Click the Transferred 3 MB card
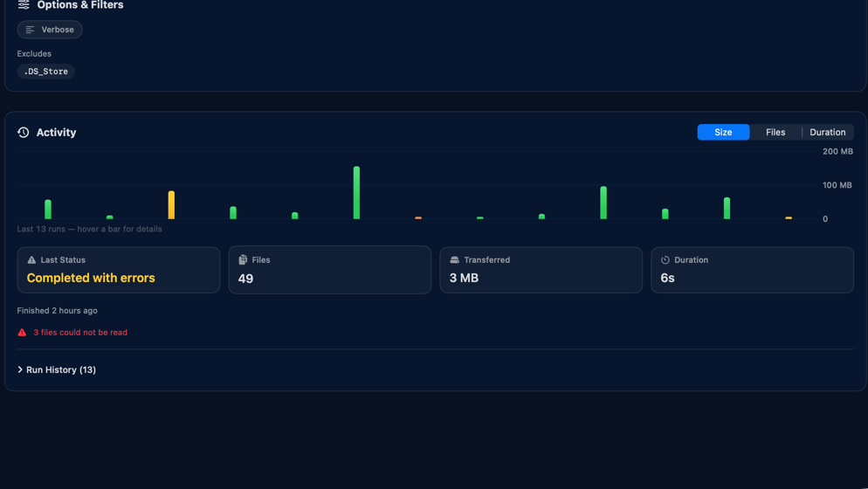This screenshot has width=868, height=489. coord(541,270)
